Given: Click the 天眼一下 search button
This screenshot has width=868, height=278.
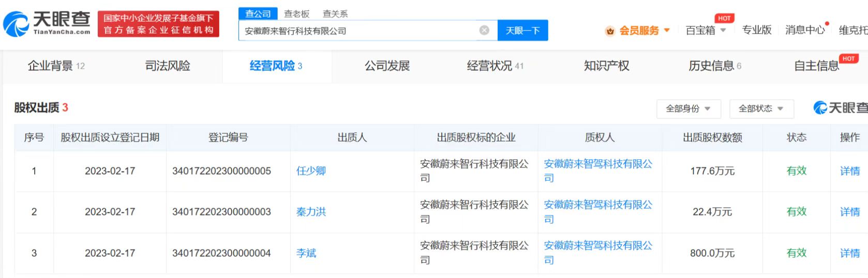Looking at the screenshot, I should 522,30.
